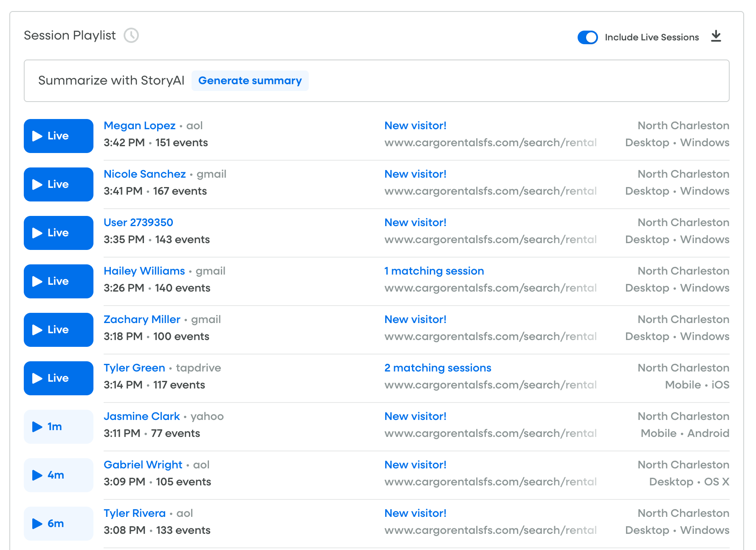The image size is (756, 550).
Task: Play Tyler Rivera's 6m session
Action: point(59,524)
